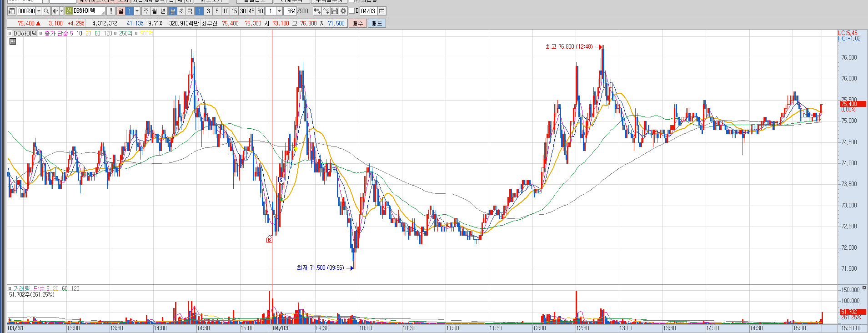Image resolution: width=868 pixels, height=333 pixels.
Task: Toggle the square marker before 거래량 legend
Action: point(10,288)
